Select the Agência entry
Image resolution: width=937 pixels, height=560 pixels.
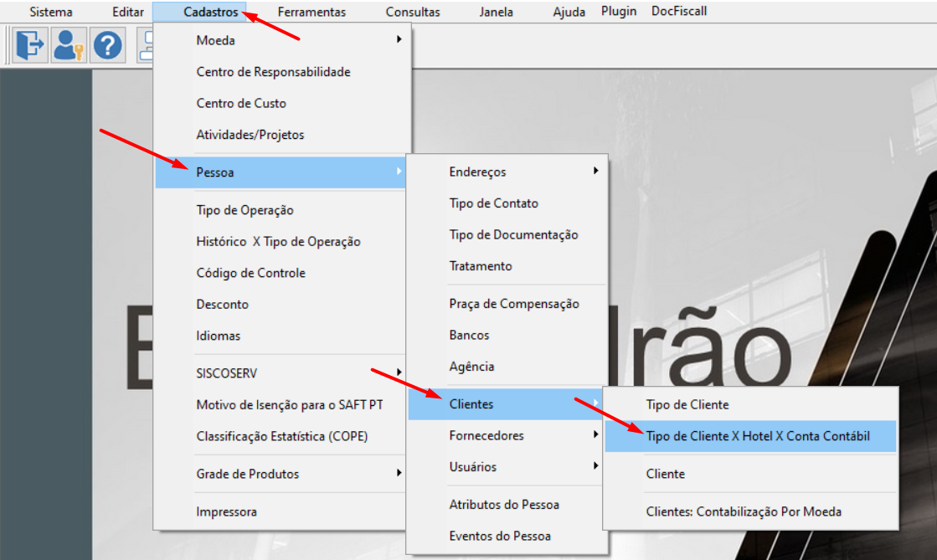(507, 367)
